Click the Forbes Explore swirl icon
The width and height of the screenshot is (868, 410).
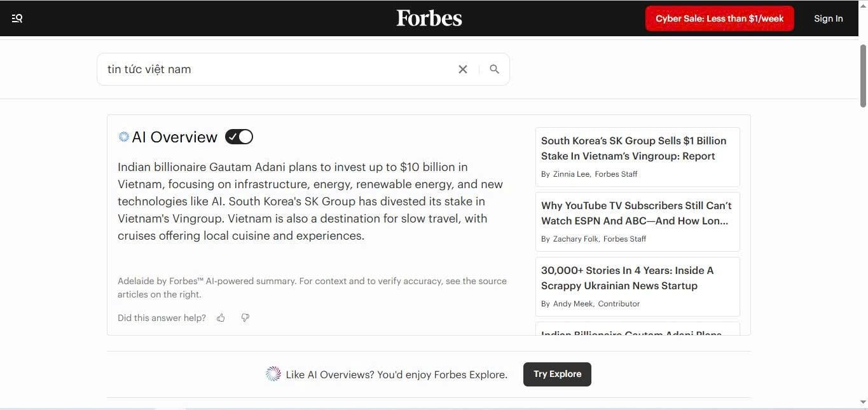click(273, 374)
